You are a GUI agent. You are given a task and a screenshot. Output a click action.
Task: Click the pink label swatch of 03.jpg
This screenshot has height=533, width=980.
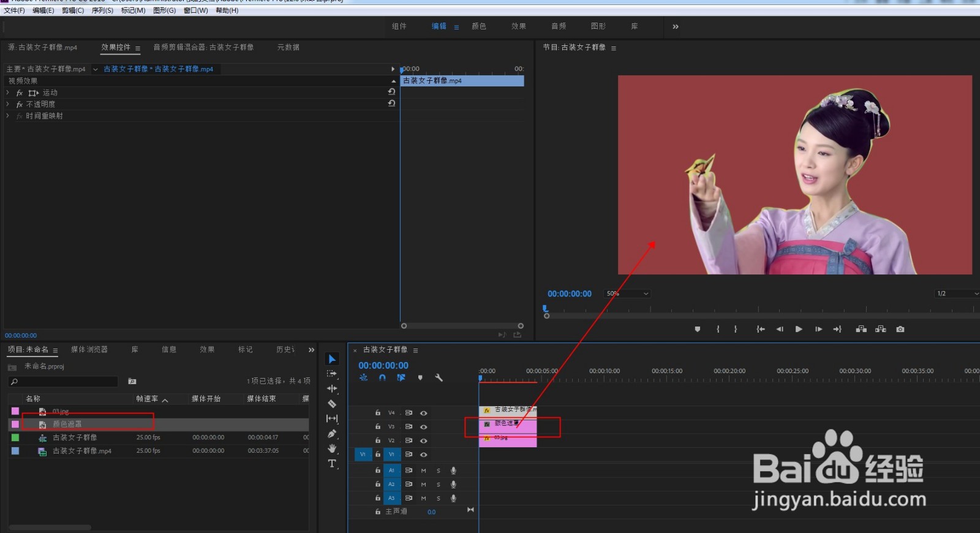tap(15, 411)
